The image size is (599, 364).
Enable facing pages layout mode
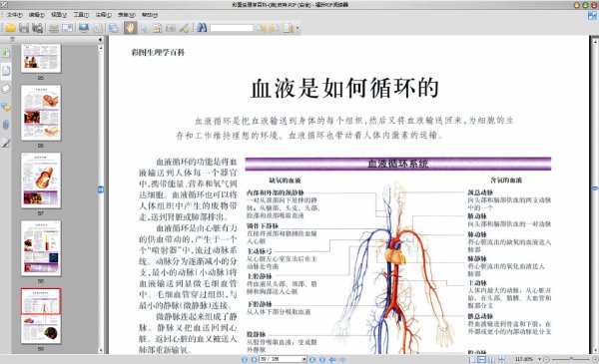pyautogui.click(x=491, y=359)
